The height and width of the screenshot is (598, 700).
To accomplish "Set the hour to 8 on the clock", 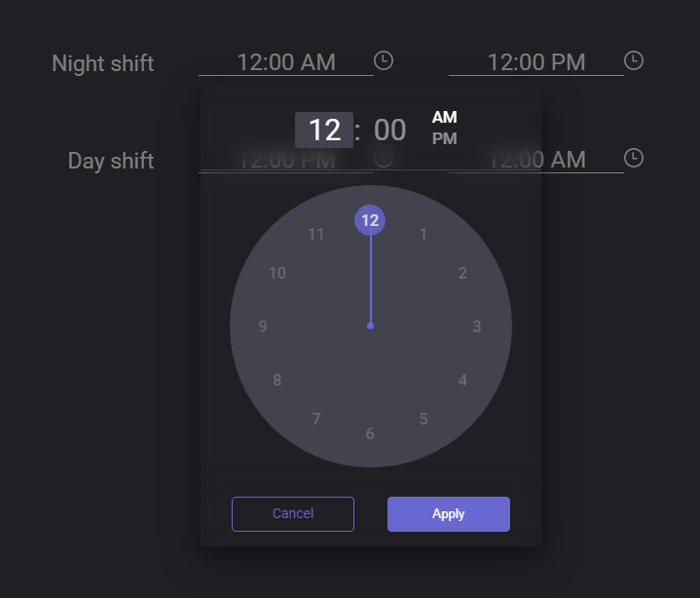I will point(277,380).
